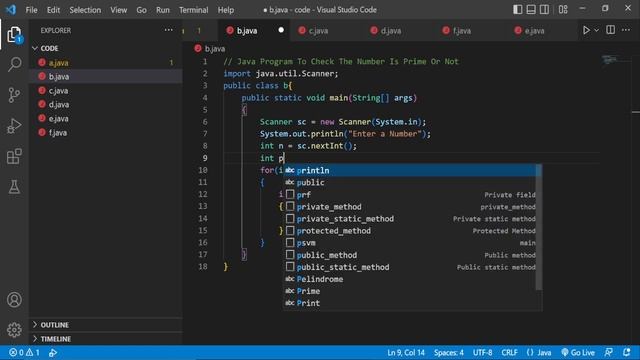Open the File menu
The height and width of the screenshot is (360, 640).
pyautogui.click(x=31, y=10)
